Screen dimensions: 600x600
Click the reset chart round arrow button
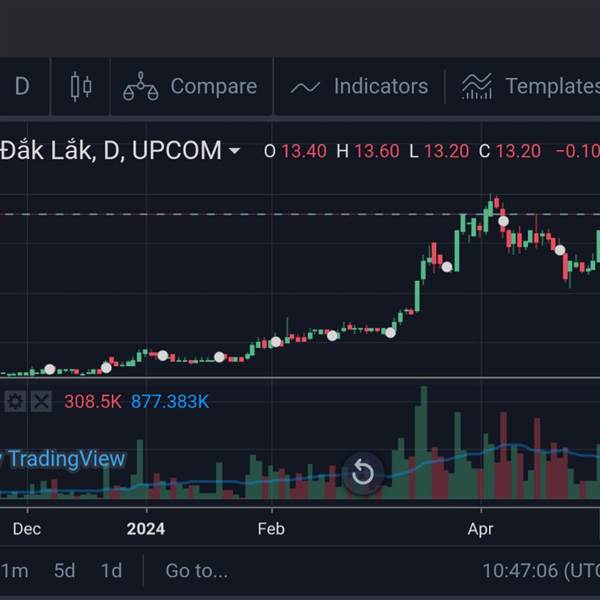[362, 472]
